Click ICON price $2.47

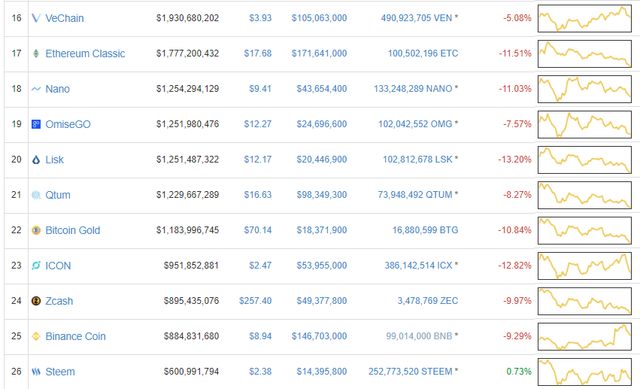click(260, 266)
